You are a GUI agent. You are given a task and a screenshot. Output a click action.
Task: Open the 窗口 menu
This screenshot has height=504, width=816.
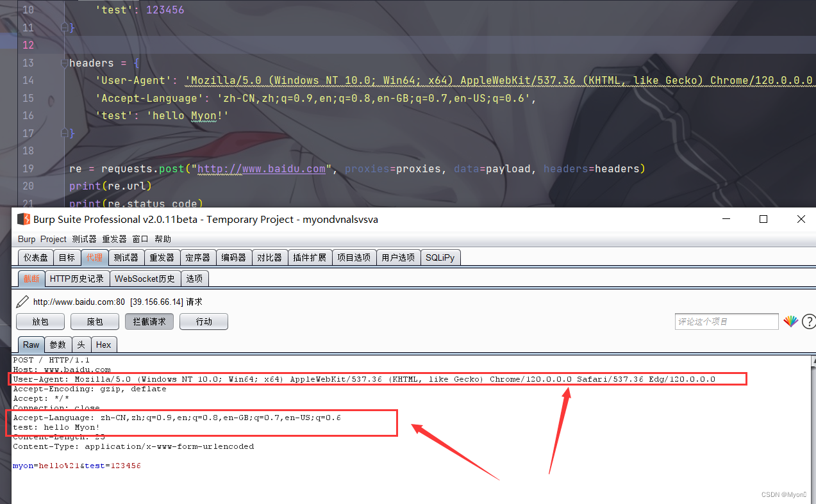[x=140, y=239]
